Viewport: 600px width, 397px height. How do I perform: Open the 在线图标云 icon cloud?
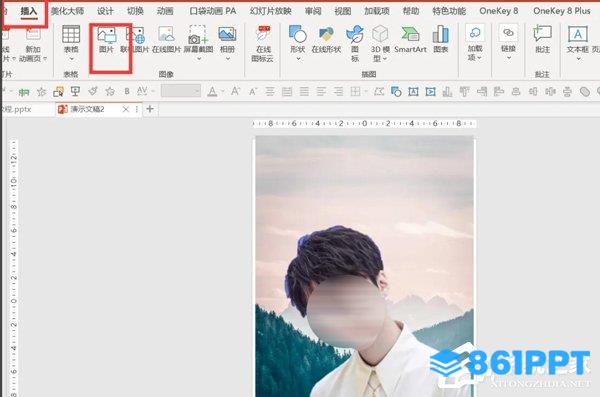(x=263, y=34)
